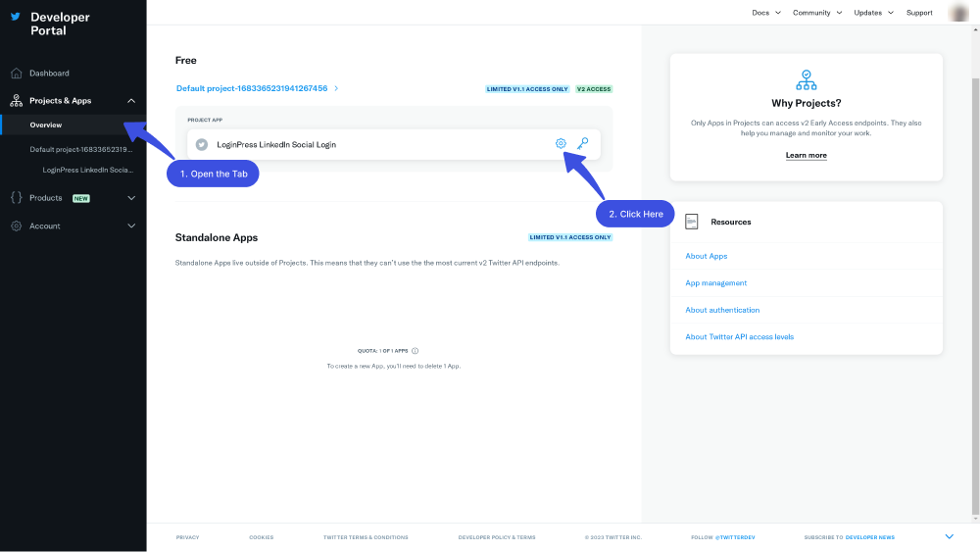
Task: Expand the Products section chevron
Action: click(131, 198)
